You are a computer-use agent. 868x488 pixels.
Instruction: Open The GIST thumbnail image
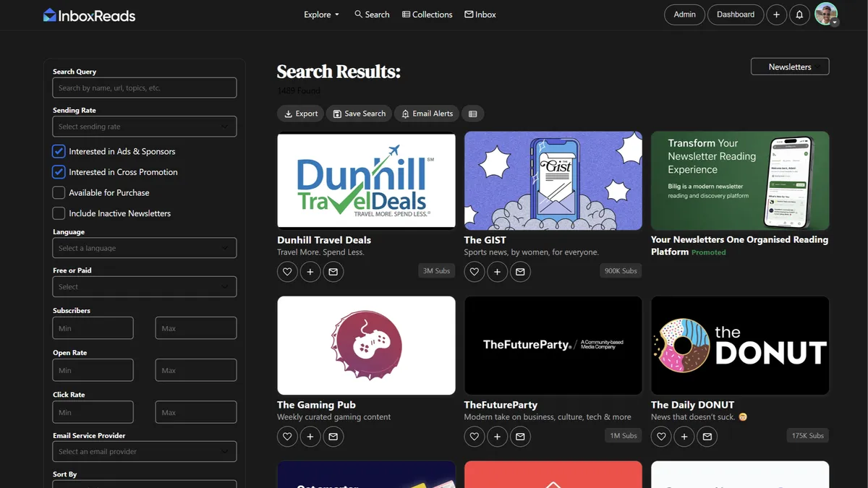point(553,181)
